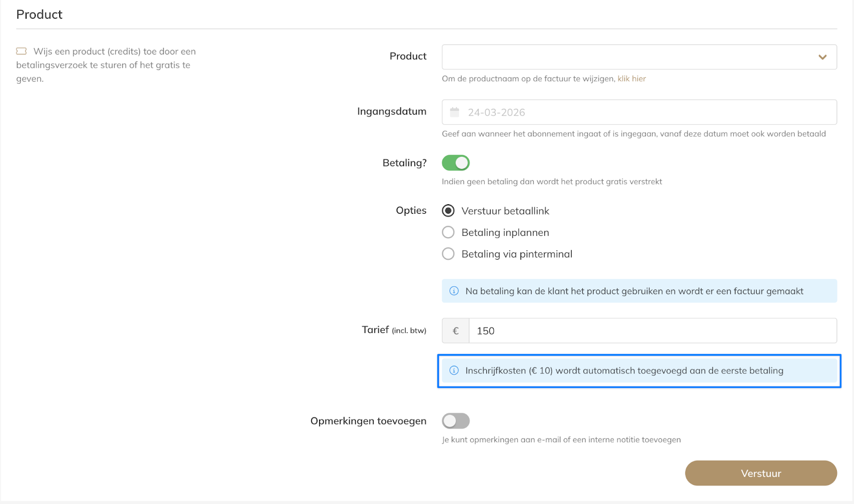Click the info icon in the 'Na betaling' notice
854x504 pixels.
click(454, 291)
